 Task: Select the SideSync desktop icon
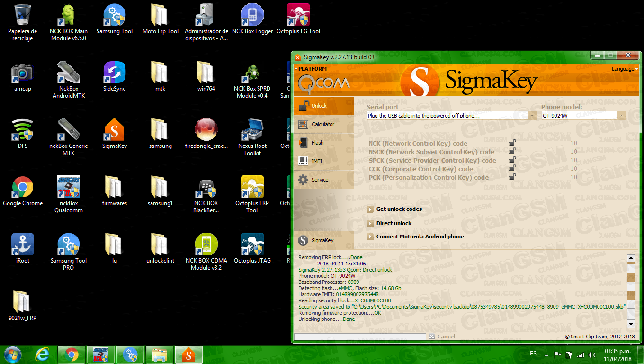click(115, 77)
